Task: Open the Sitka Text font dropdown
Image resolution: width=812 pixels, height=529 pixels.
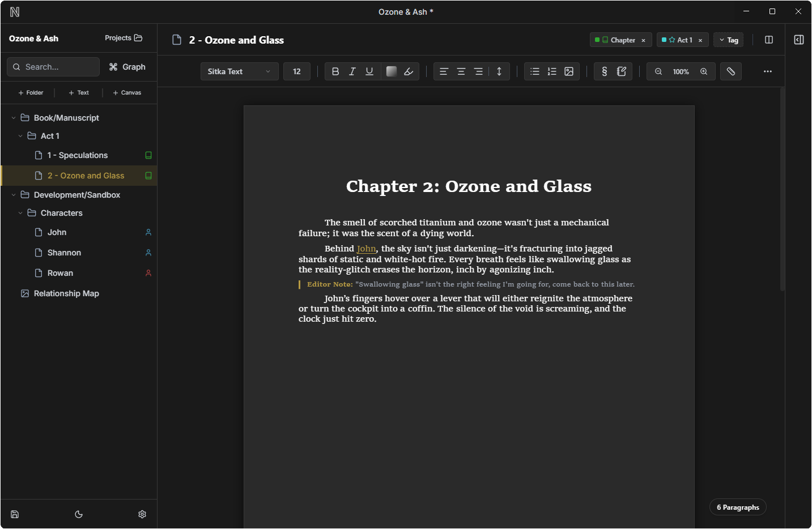Action: [239, 71]
